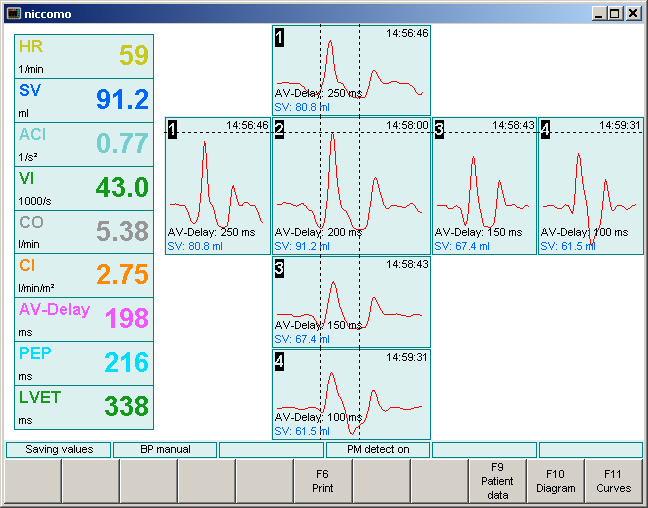Open F9 Patient data
648x508 pixels.
pos(497,481)
